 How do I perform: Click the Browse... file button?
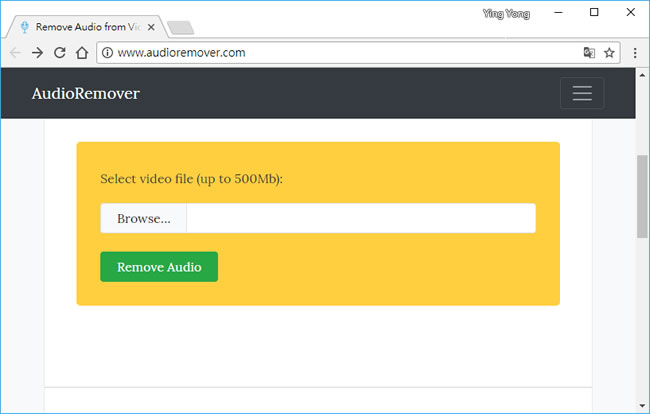(143, 219)
